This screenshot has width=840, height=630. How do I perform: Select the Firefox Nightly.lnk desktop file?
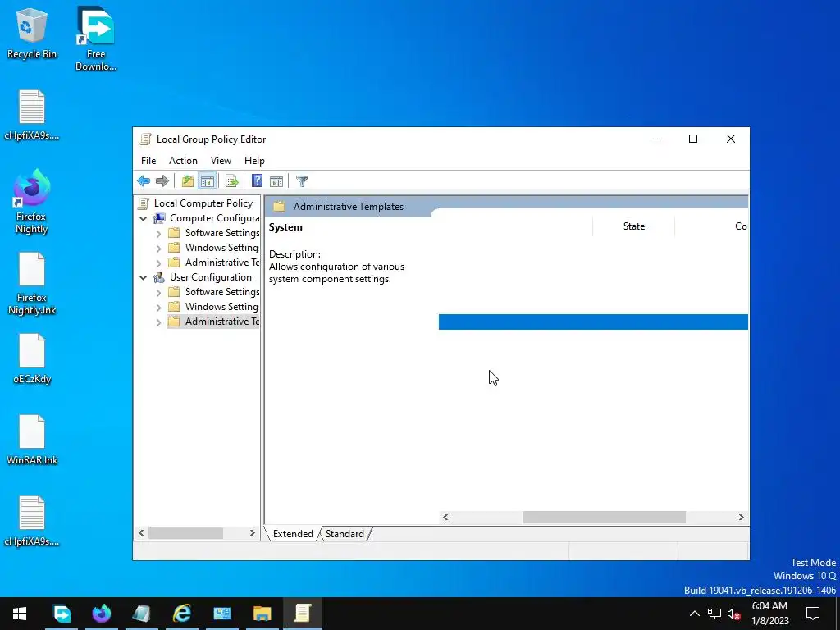(32, 284)
